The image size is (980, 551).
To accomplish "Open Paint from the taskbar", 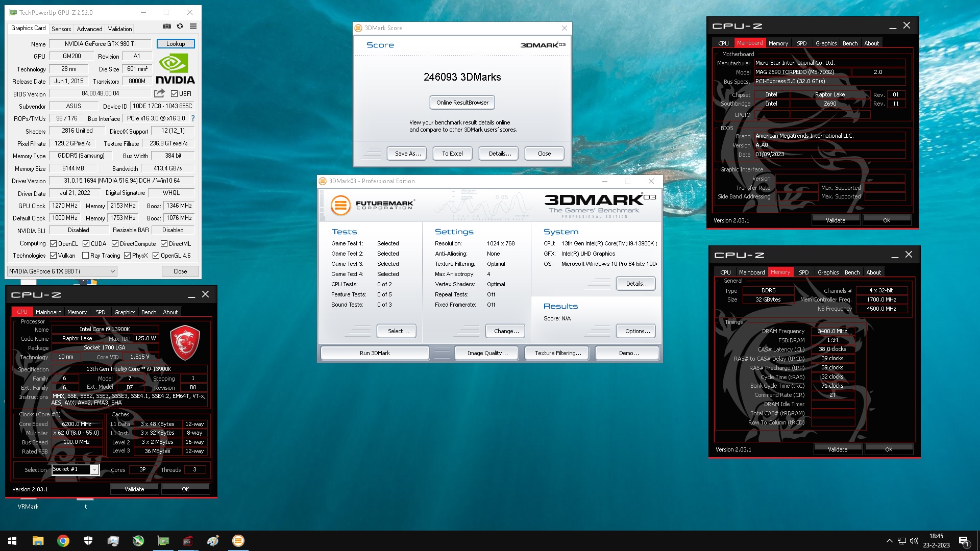I will pyautogui.click(x=213, y=541).
